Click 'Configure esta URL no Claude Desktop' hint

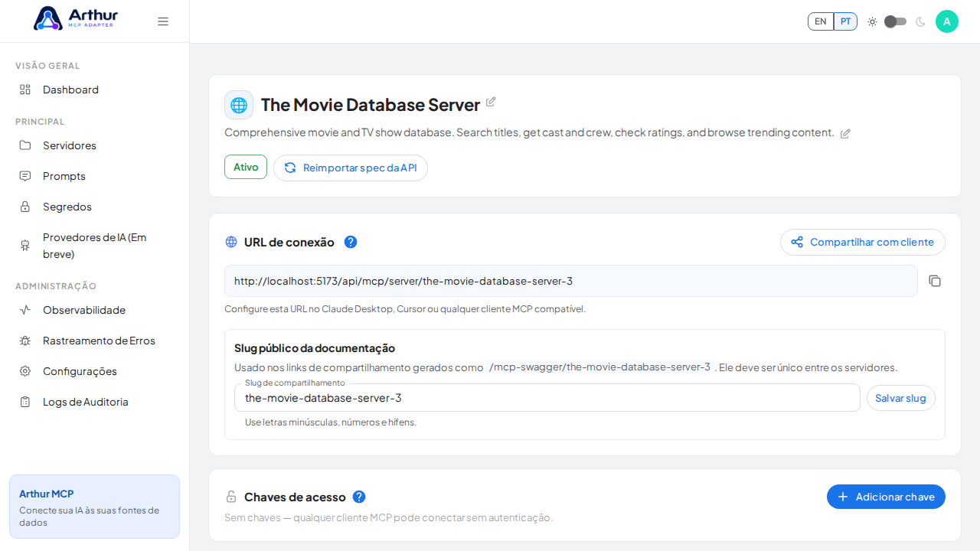[405, 309]
